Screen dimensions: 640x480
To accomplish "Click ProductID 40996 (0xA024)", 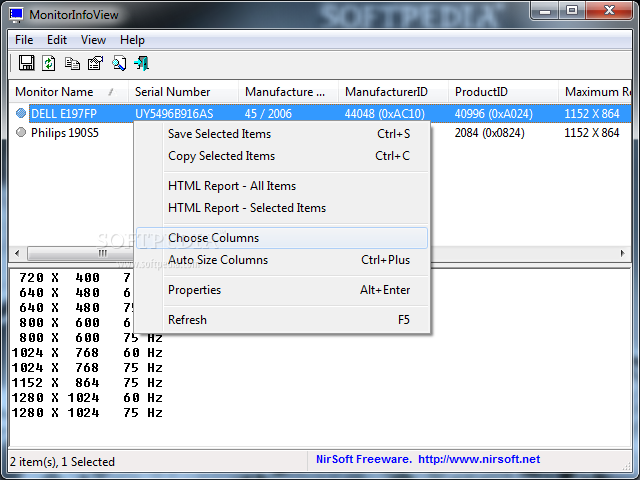I will pos(493,113).
